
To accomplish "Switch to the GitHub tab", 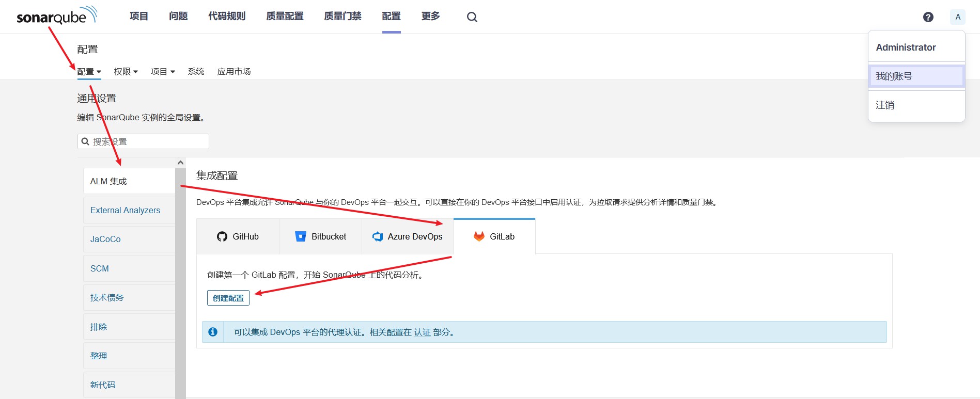I will tap(238, 236).
